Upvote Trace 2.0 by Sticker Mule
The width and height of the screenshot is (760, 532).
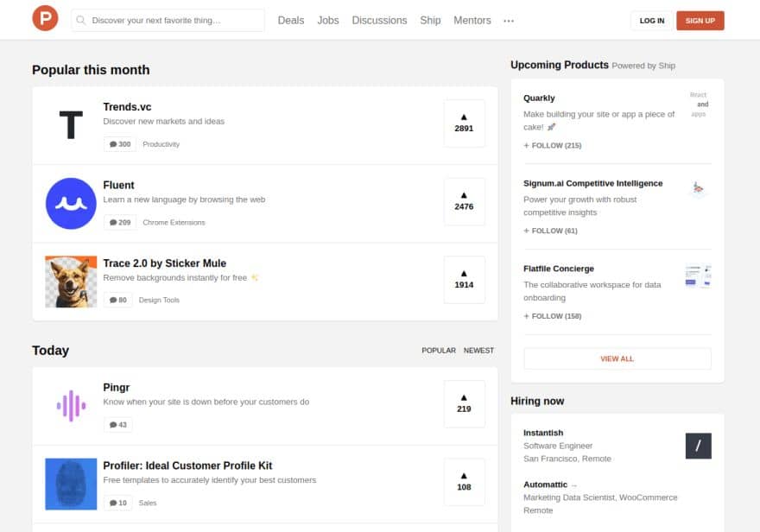(464, 280)
